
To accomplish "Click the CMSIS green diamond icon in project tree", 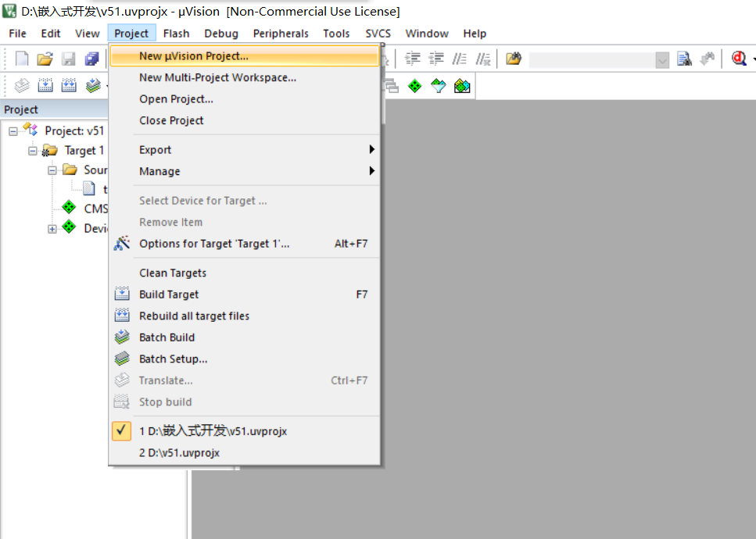I will click(69, 208).
